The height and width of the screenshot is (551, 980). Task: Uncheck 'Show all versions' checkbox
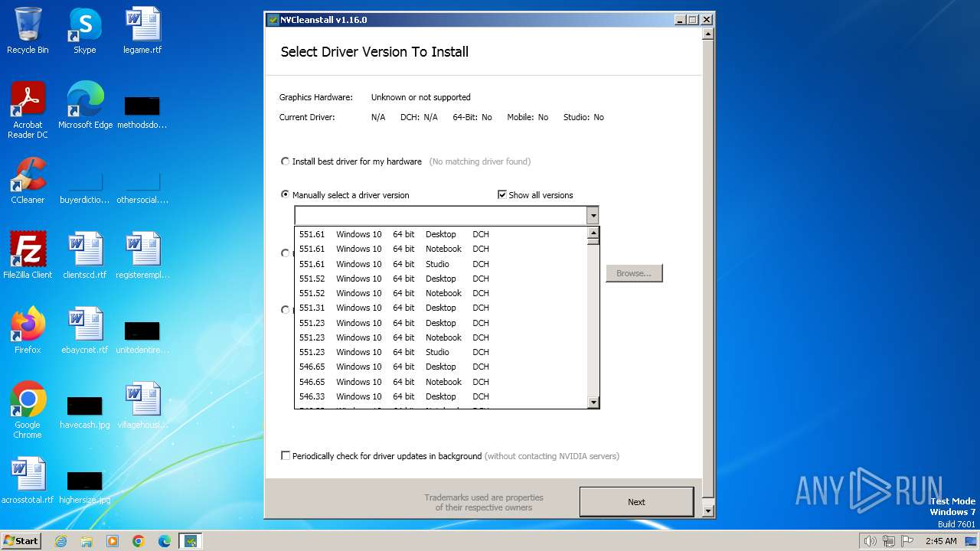coord(535,195)
